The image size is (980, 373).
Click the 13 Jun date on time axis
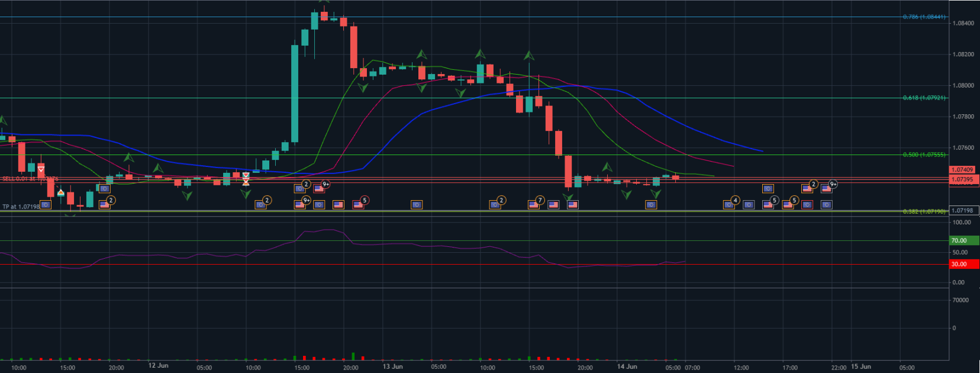[x=392, y=366]
